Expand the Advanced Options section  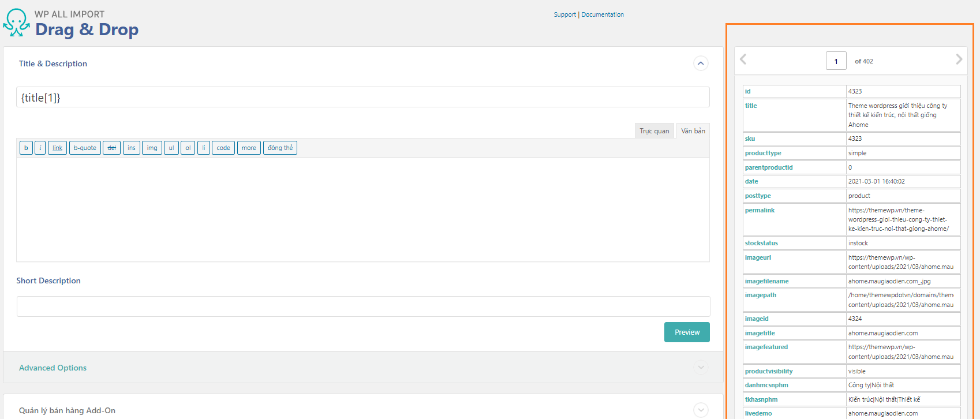point(701,368)
